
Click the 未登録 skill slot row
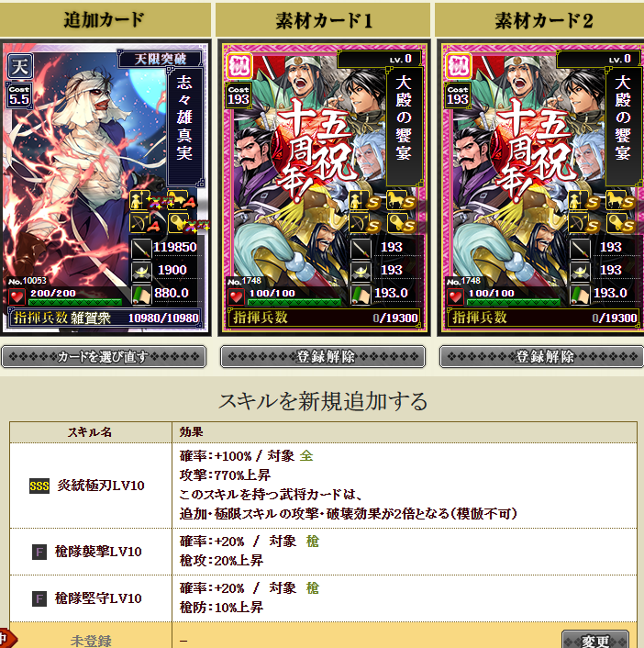(x=323, y=636)
